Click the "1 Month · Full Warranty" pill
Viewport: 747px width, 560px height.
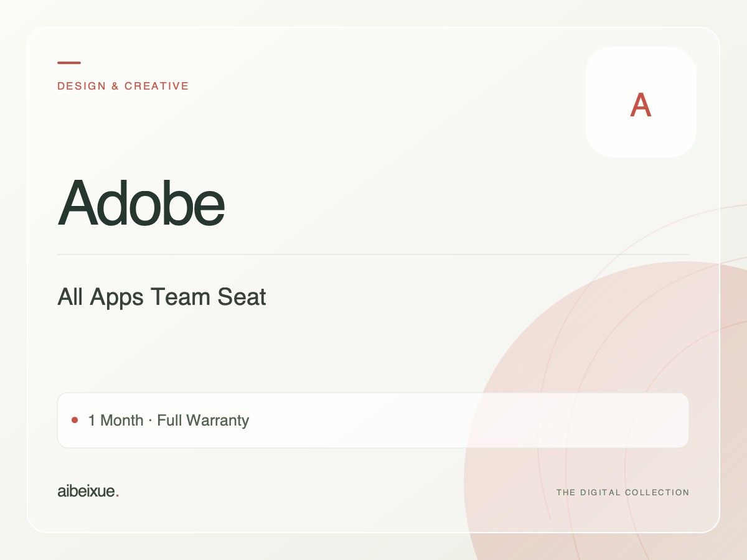point(373,420)
